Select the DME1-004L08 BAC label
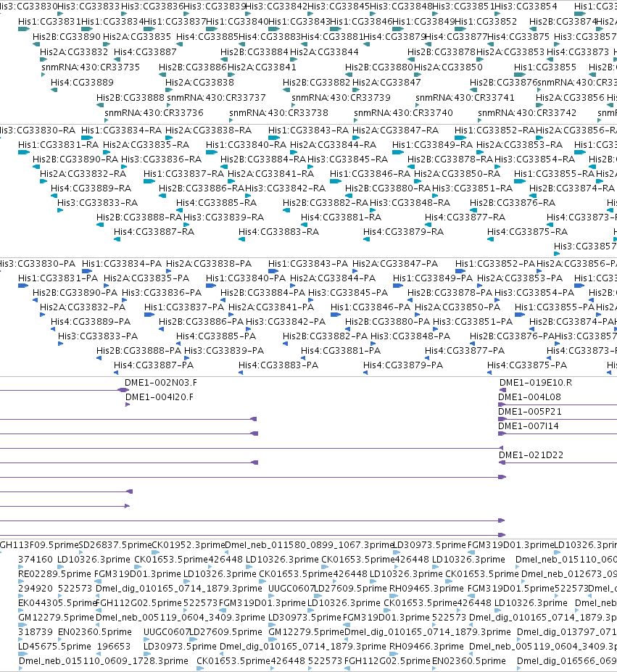 [529, 397]
